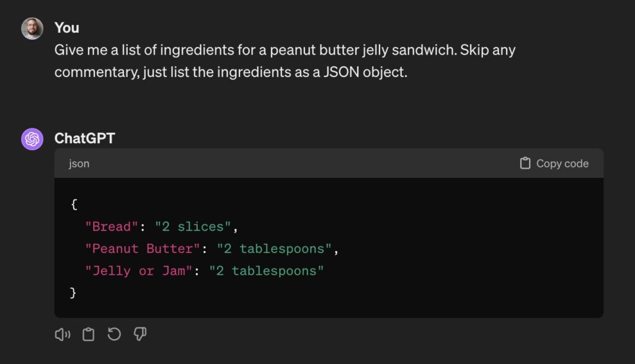Click the "Peanut Butter" key in code
635x364 pixels.
[142, 249]
